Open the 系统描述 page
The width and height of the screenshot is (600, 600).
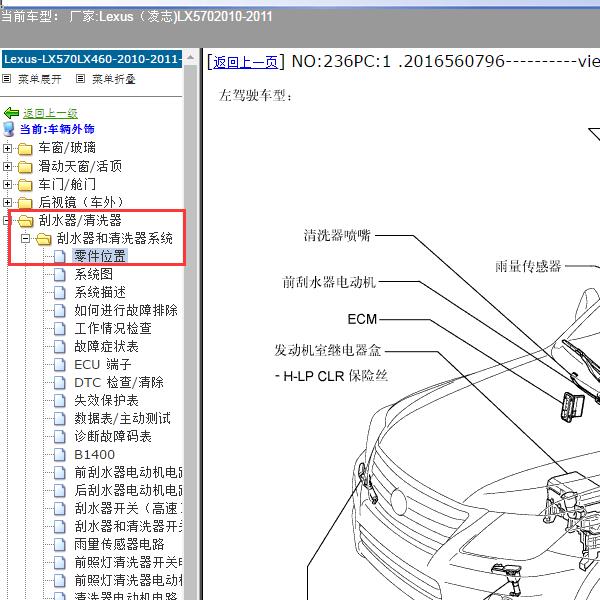100,292
